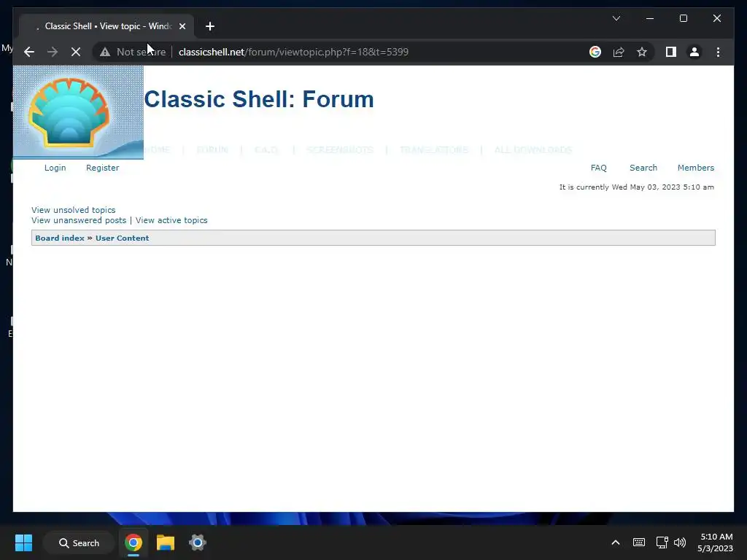Bookmark this tab with the star
Screen dimensions: 747x560
tap(642, 52)
